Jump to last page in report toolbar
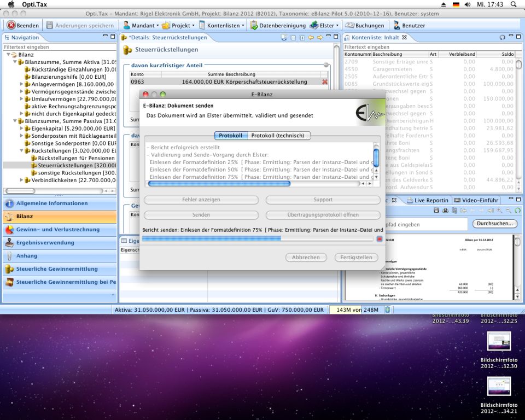 [491, 211]
